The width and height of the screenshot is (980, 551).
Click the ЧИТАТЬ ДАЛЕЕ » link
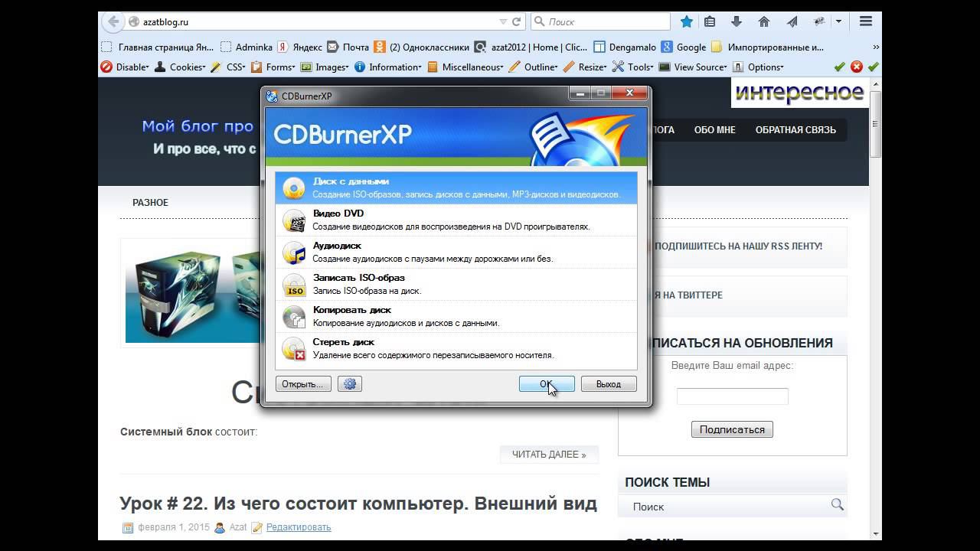549,455
